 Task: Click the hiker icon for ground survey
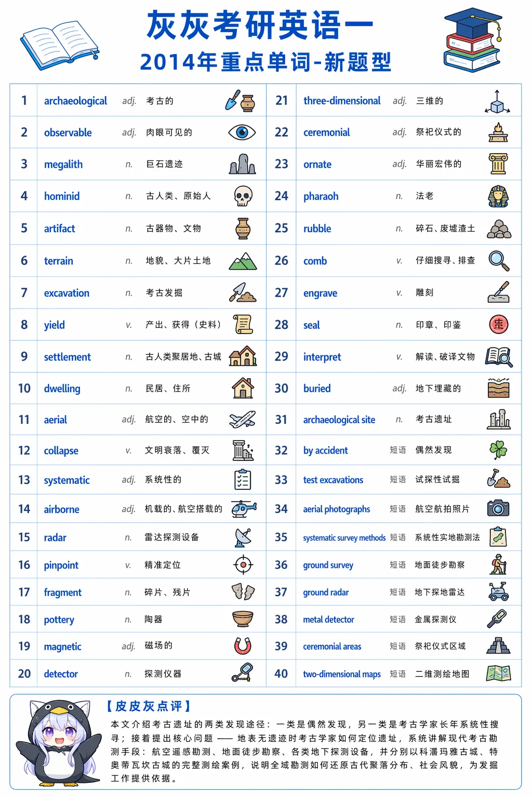(498, 564)
